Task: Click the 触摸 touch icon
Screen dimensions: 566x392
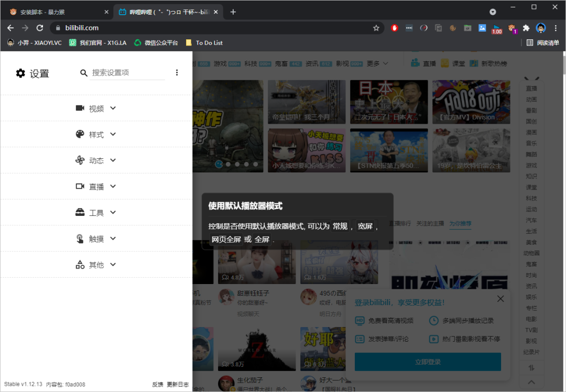Action: click(80, 238)
